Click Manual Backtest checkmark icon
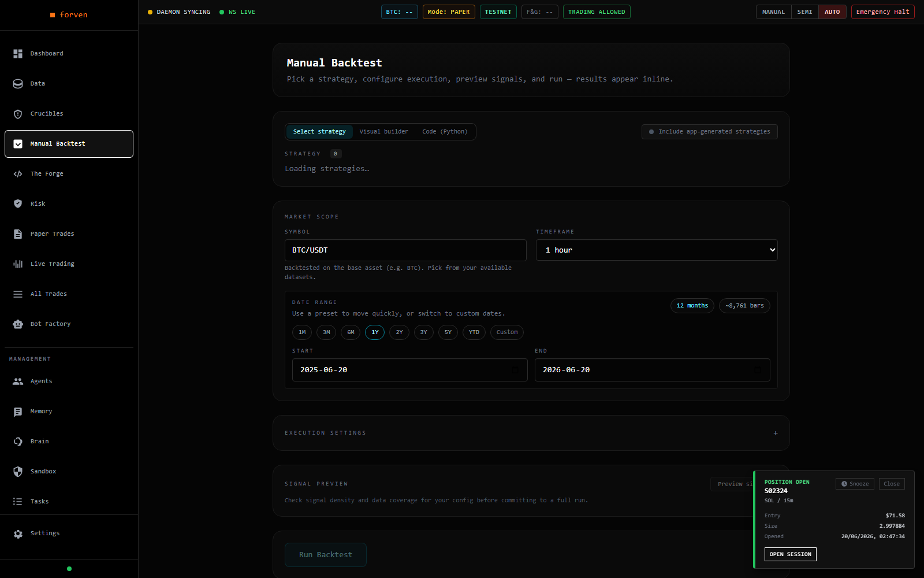This screenshot has height=578, width=924. point(18,144)
